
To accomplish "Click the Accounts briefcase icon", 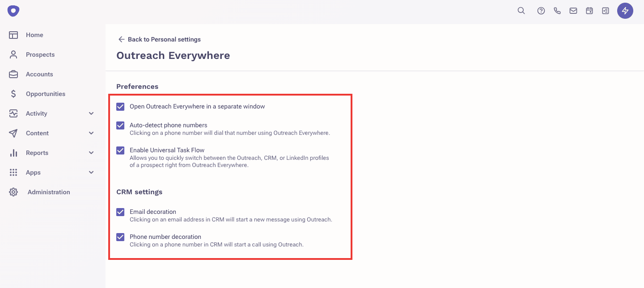I will click(x=13, y=74).
